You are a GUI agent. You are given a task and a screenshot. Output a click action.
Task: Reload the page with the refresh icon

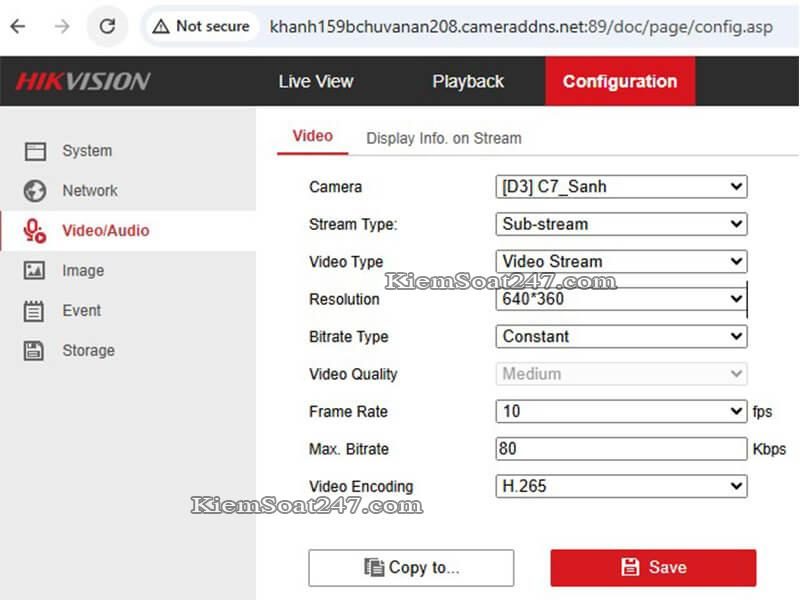tap(107, 26)
